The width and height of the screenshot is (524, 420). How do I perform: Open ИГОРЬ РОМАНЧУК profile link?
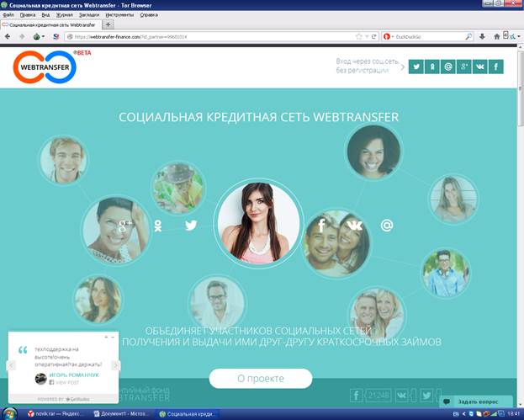point(74,375)
